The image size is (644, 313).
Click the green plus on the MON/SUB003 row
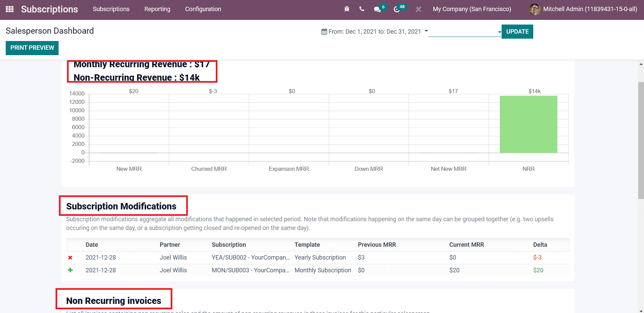tap(70, 270)
